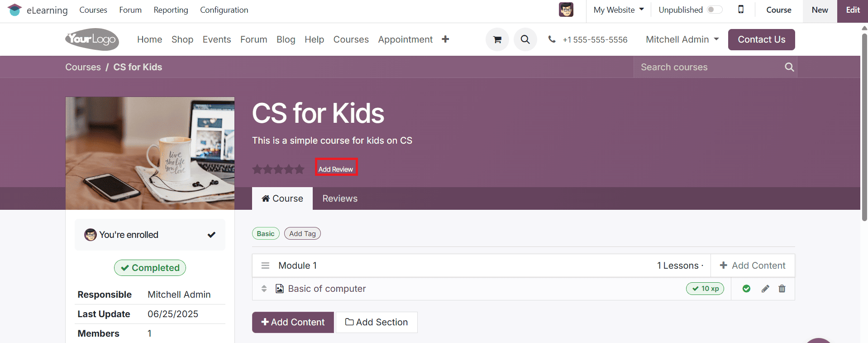Click Add Content in Module 1 row
This screenshot has height=343, width=868.
pyautogui.click(x=753, y=266)
